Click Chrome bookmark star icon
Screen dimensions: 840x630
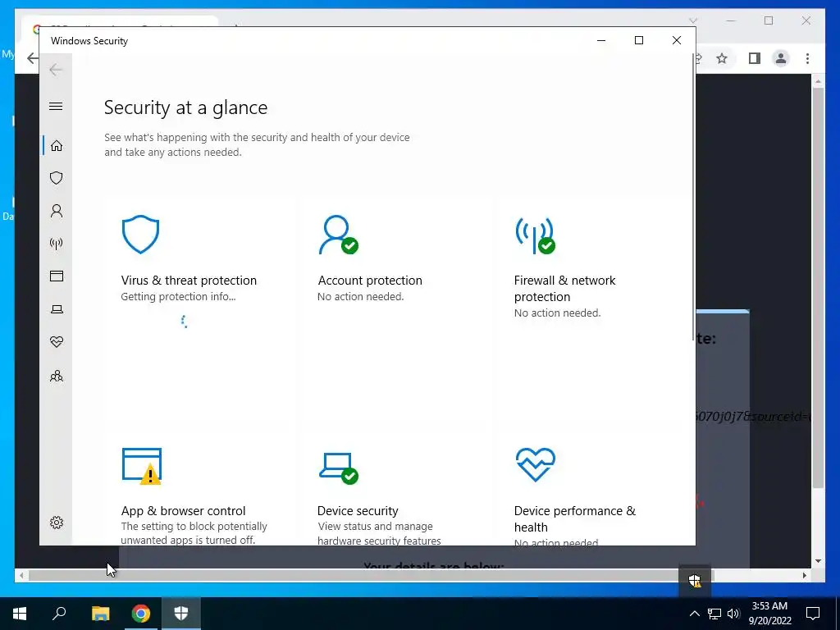[722, 58]
